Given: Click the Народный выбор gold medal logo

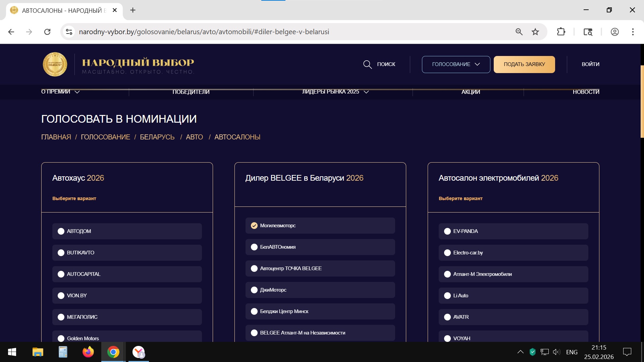Looking at the screenshot, I should [55, 64].
